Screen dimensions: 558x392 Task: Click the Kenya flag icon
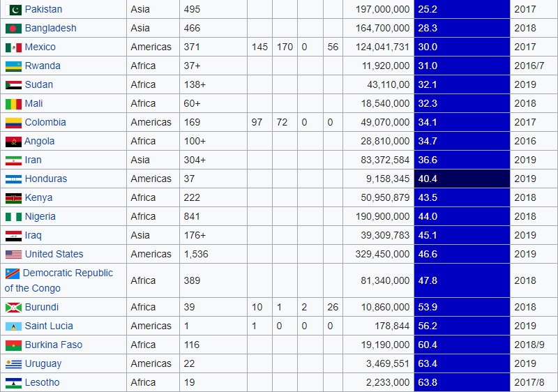[13, 198]
